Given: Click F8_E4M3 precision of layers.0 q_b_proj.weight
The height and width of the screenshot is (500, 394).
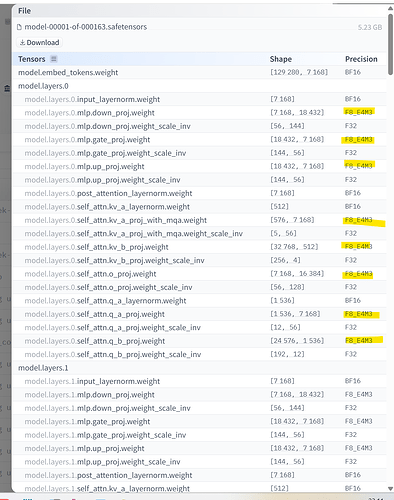Looking at the screenshot, I should point(359,341).
